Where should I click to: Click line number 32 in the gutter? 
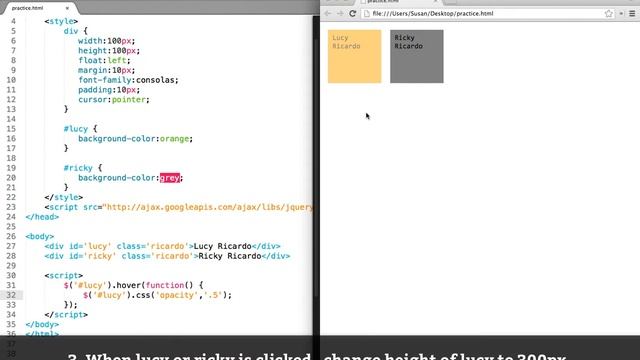pos(11,295)
